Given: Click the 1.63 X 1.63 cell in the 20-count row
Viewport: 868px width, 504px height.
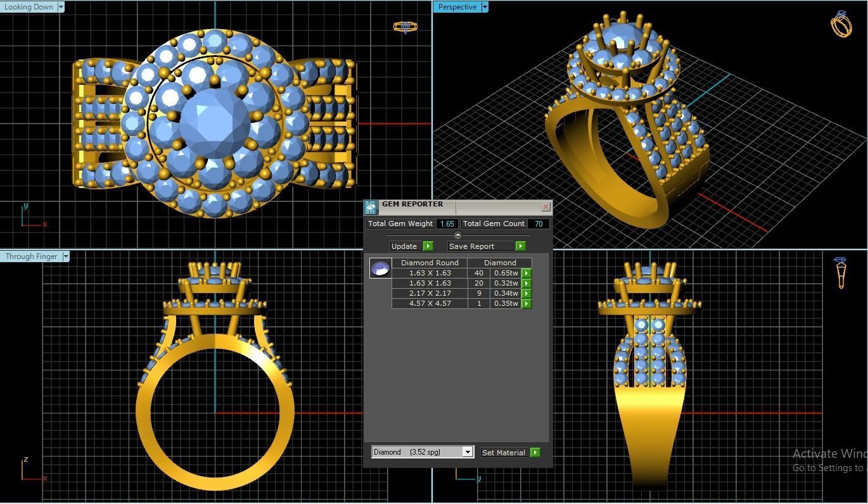Looking at the screenshot, I should click(430, 283).
